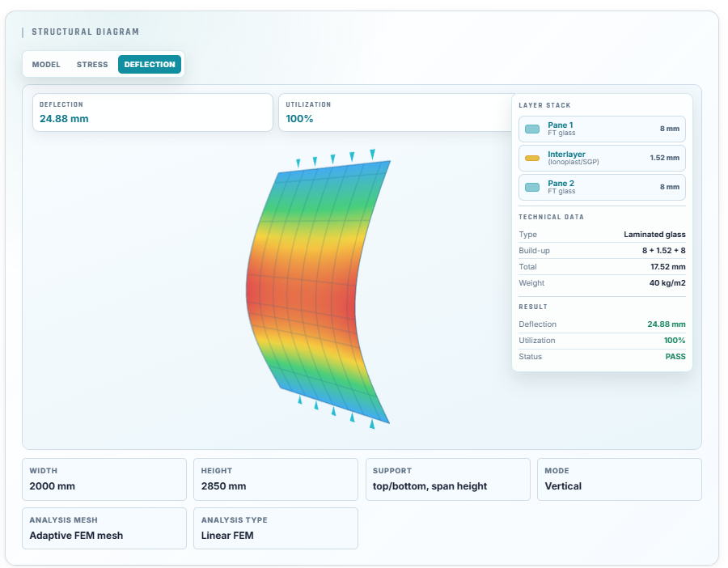The image size is (728, 568).
Task: Click the leftmost top support arrow marker
Action: [298, 163]
